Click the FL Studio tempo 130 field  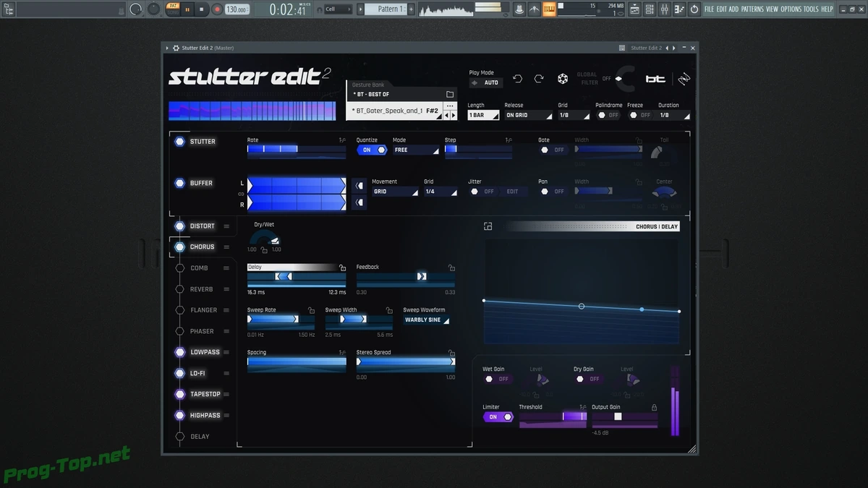coord(237,9)
